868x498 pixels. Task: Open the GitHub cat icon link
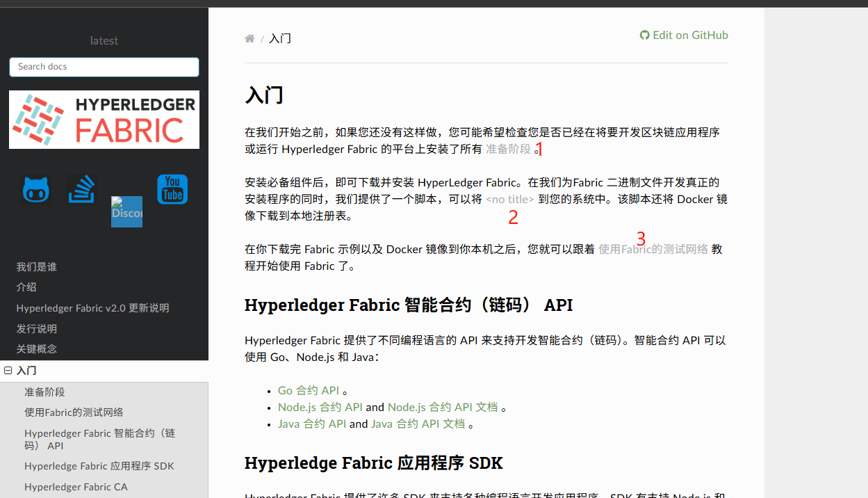click(x=36, y=189)
